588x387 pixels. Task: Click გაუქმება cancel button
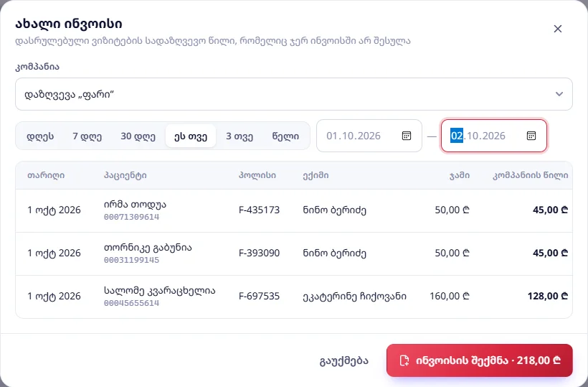(x=344, y=360)
